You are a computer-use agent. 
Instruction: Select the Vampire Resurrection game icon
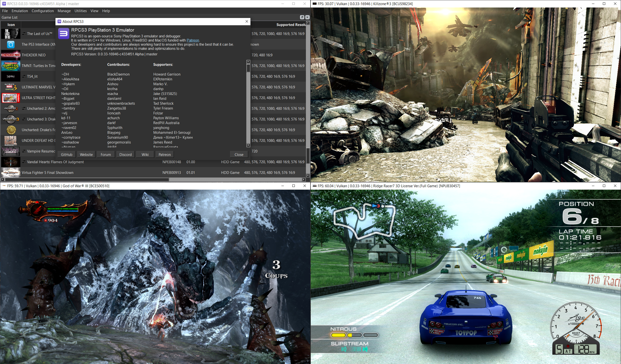[11, 151]
